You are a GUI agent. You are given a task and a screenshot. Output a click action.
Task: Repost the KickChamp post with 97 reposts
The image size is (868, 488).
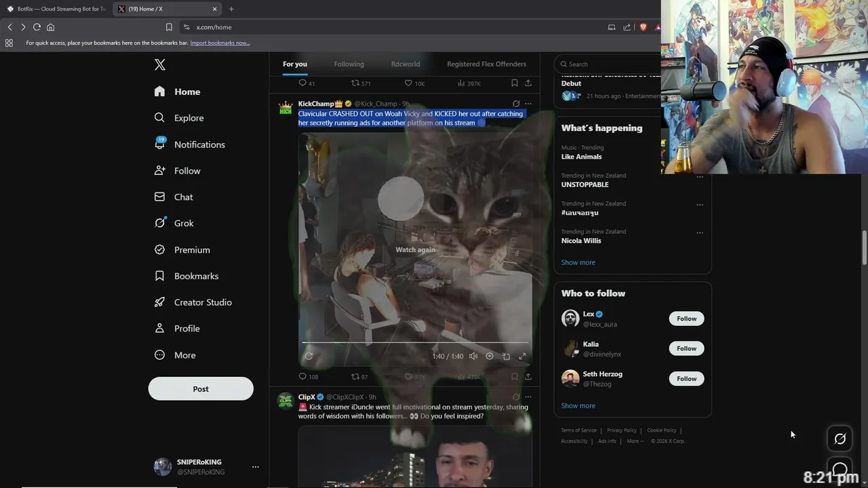pos(359,377)
